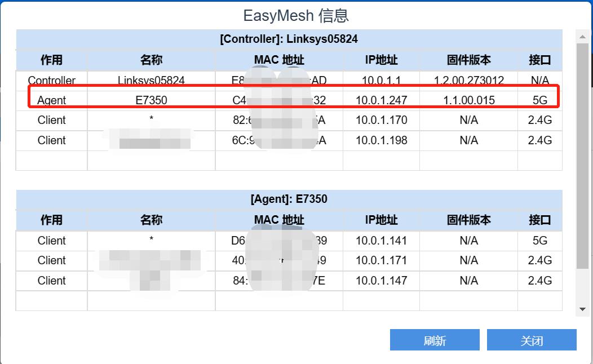593x364 pixels.
Task: Click client IP 10.0.1.141
Action: click(381, 241)
